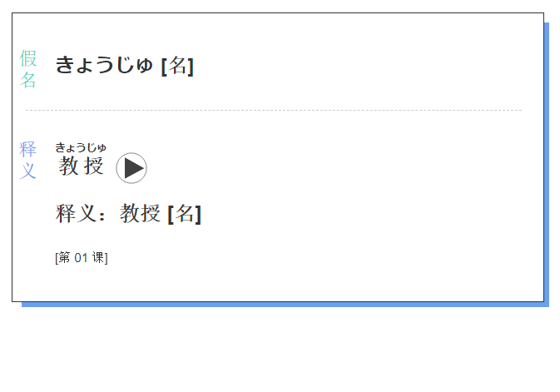Click the blue 义 character
The image size is (560, 392).
(27, 171)
